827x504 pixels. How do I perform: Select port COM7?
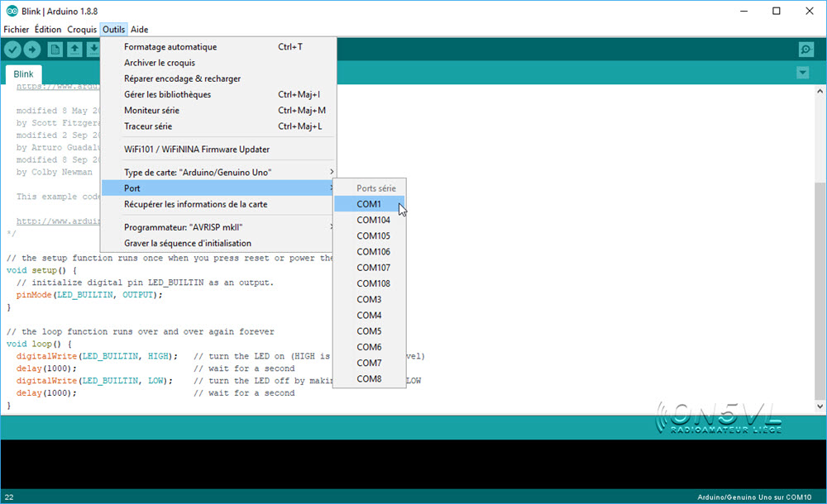coord(369,363)
